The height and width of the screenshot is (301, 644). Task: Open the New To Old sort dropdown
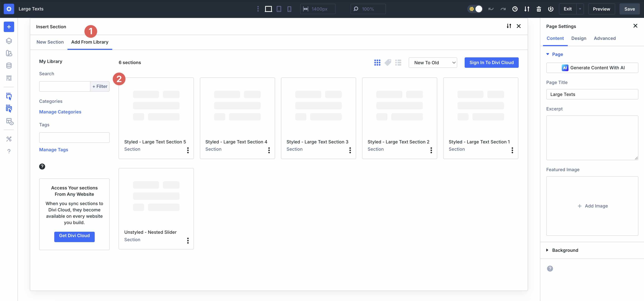point(433,62)
